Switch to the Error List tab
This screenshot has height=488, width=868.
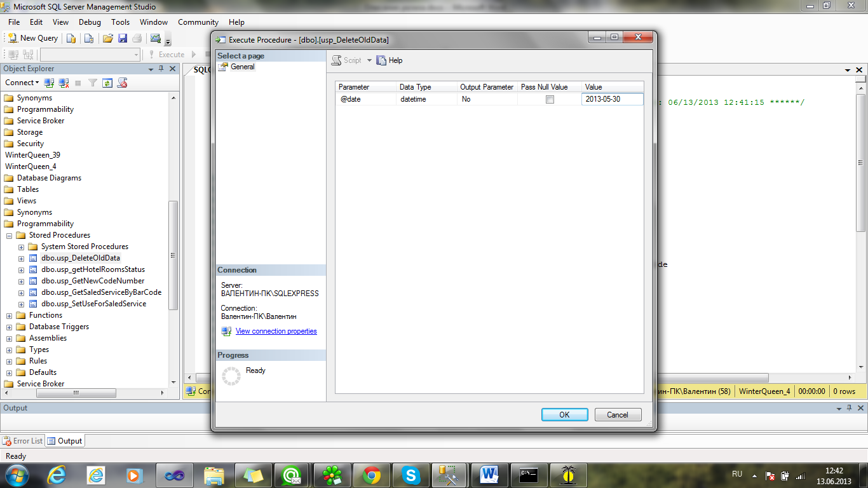23,441
